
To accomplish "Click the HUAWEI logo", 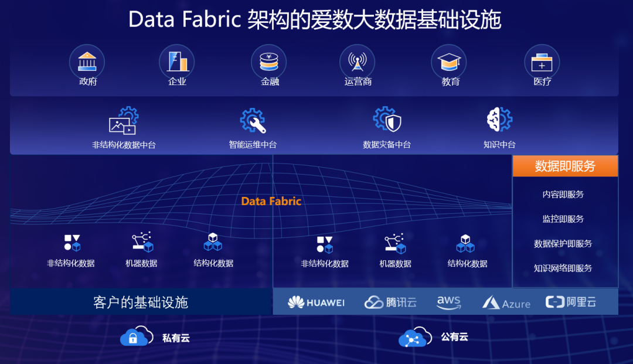I will click(x=315, y=301).
